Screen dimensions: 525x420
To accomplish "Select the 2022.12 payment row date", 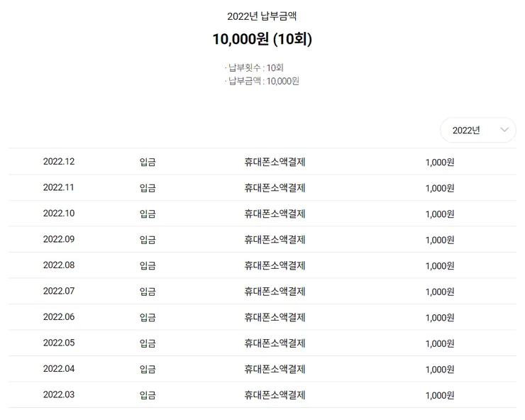I will pyautogui.click(x=59, y=162).
